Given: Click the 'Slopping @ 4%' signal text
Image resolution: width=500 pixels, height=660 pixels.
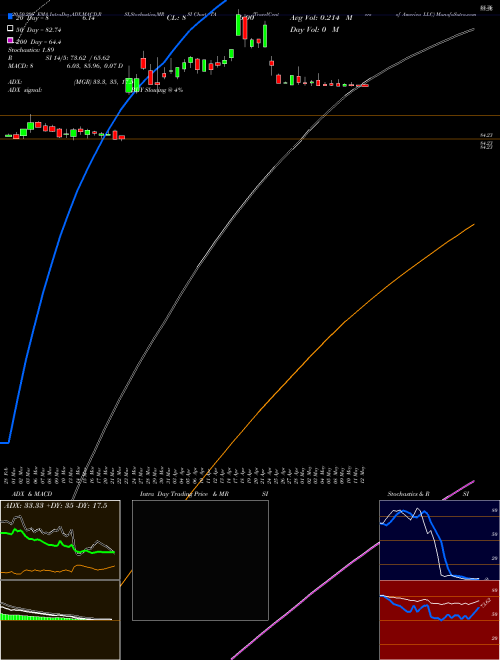Looking at the screenshot, I should click(163, 90).
